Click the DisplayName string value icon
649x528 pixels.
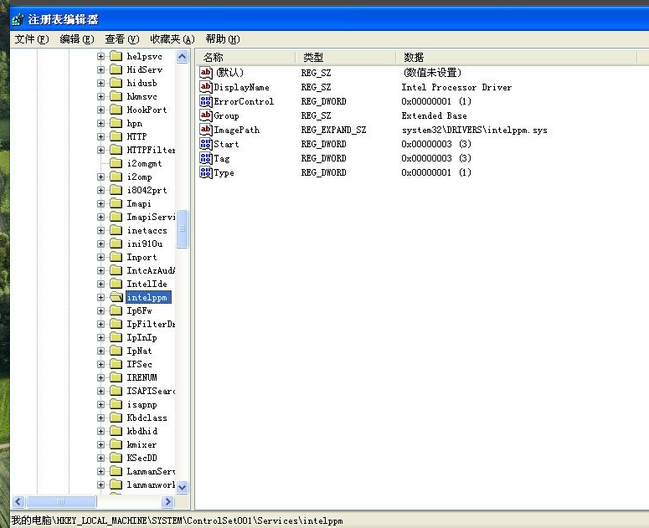coord(206,88)
